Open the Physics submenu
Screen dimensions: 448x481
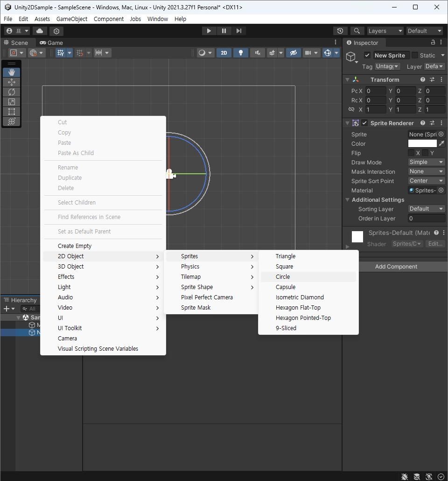click(x=211, y=267)
